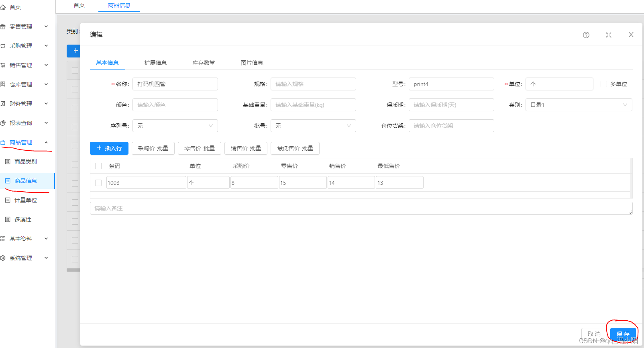Viewport: 644px width, 348px height.
Task: Tick the header checkbox beside 条码
Action: pos(98,166)
